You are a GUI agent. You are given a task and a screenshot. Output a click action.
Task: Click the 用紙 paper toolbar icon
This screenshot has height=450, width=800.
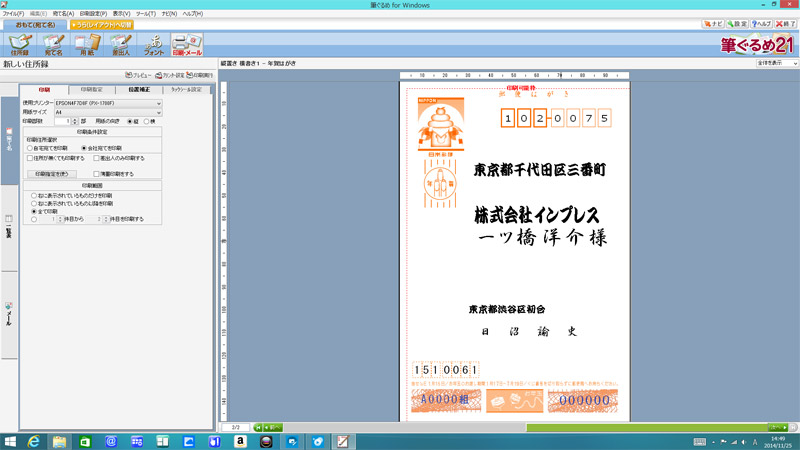coord(87,44)
